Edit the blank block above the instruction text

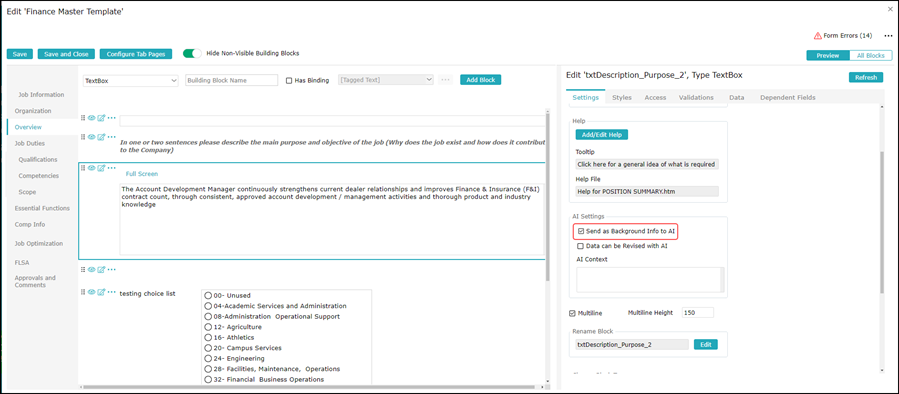pyautogui.click(x=101, y=118)
